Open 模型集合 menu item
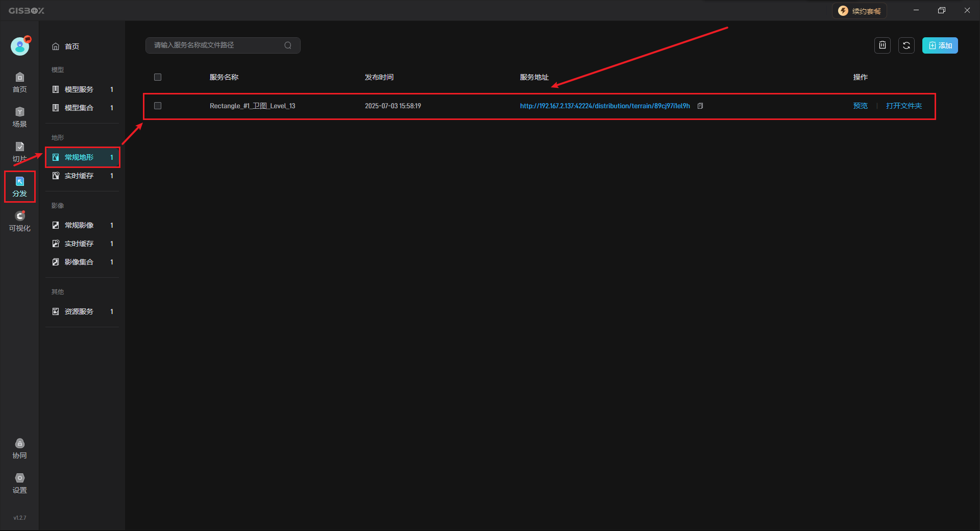 point(83,108)
